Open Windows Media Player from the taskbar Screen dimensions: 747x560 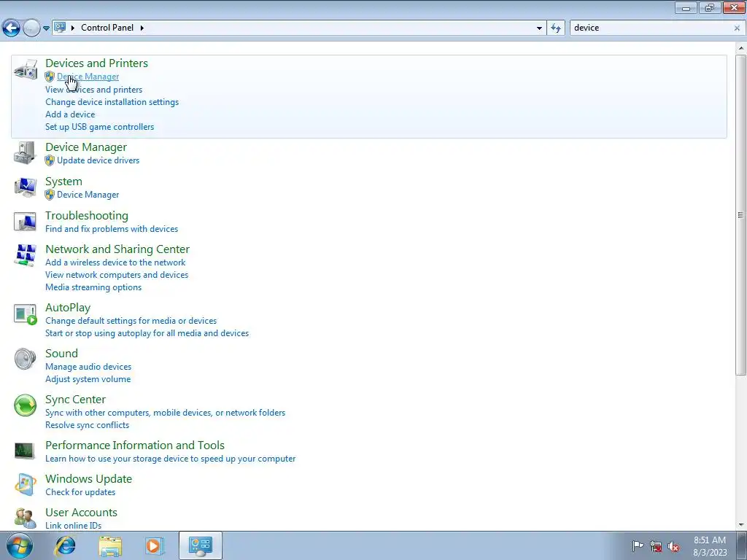tap(155, 545)
